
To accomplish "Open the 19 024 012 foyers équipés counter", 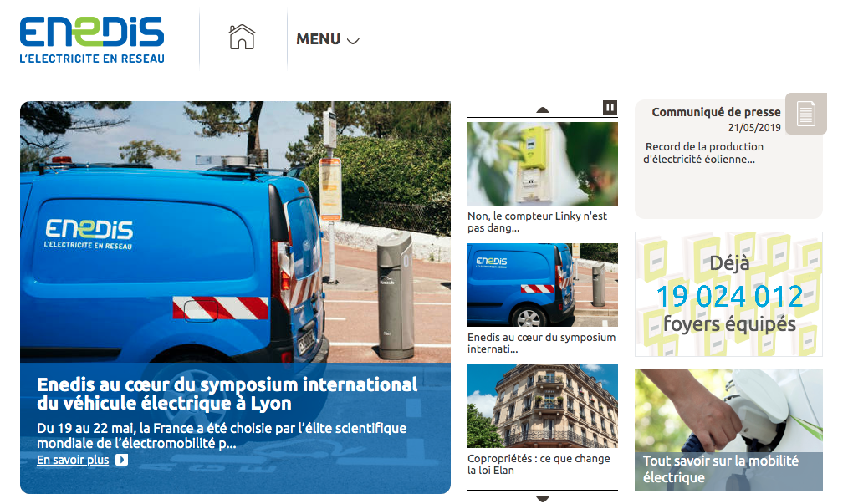I will (x=728, y=294).
